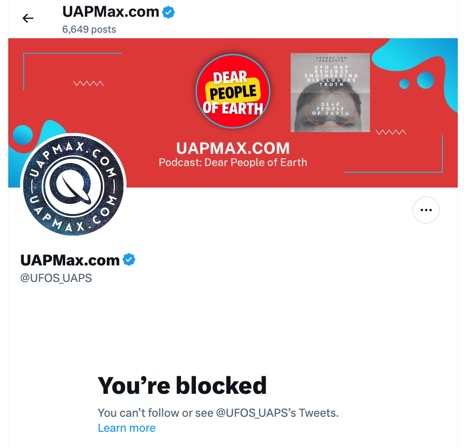Open the gray podcast cover artwork in the banner
This screenshot has height=448, width=464.
pos(330,92)
